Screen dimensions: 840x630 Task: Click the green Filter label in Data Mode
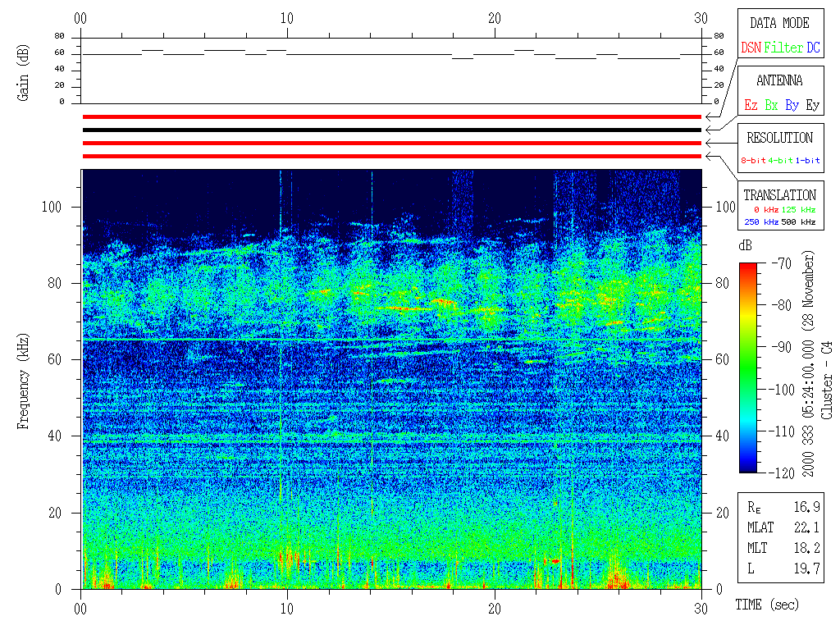click(783, 48)
